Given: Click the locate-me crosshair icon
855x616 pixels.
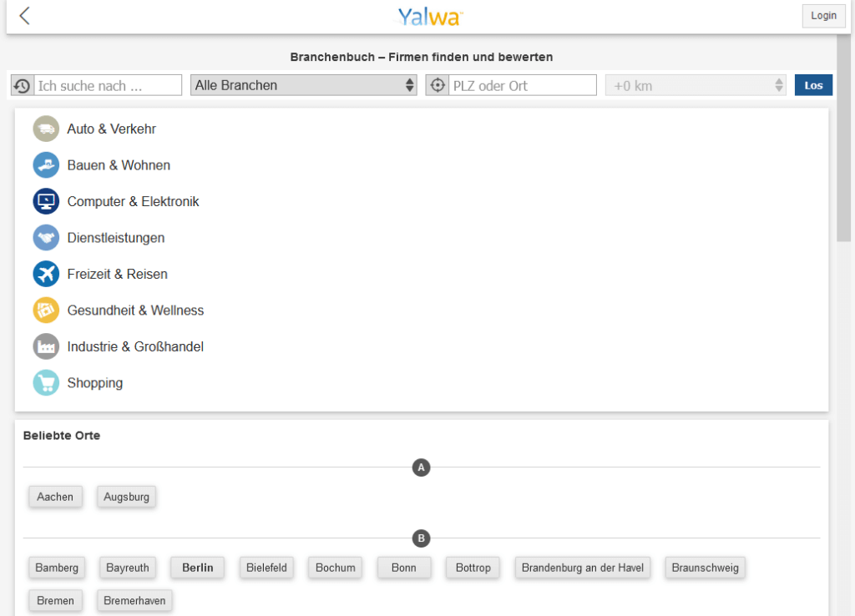Looking at the screenshot, I should [x=437, y=86].
